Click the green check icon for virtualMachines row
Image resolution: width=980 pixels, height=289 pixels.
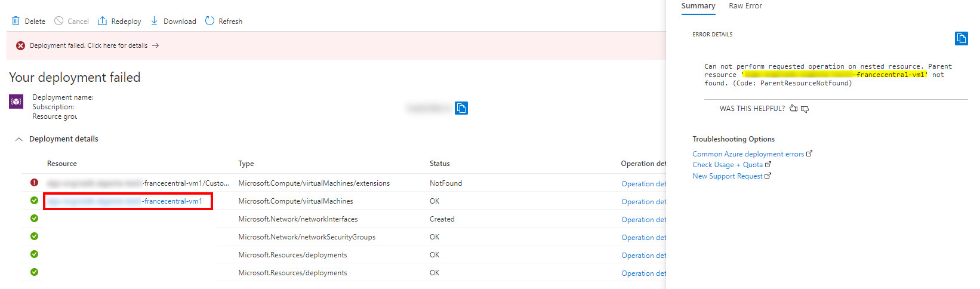(x=35, y=201)
